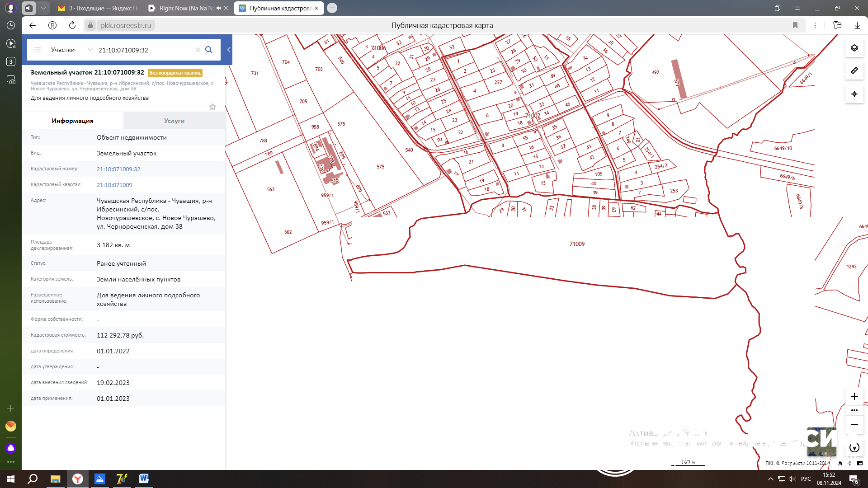Image resolution: width=868 pixels, height=488 pixels.
Task: Toggle the satellite basemap thumbnail
Action: click(821, 442)
